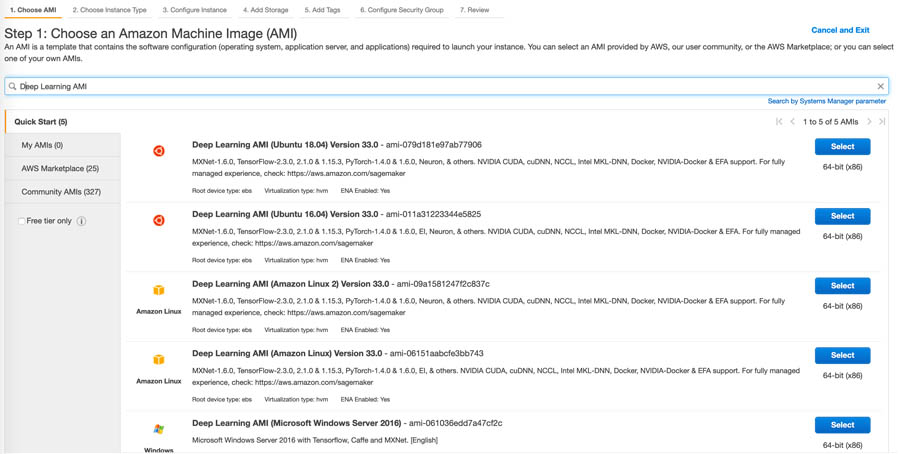Click AMI ID ami-079d181e97ab77906
The image size is (900, 454).
coord(434,145)
